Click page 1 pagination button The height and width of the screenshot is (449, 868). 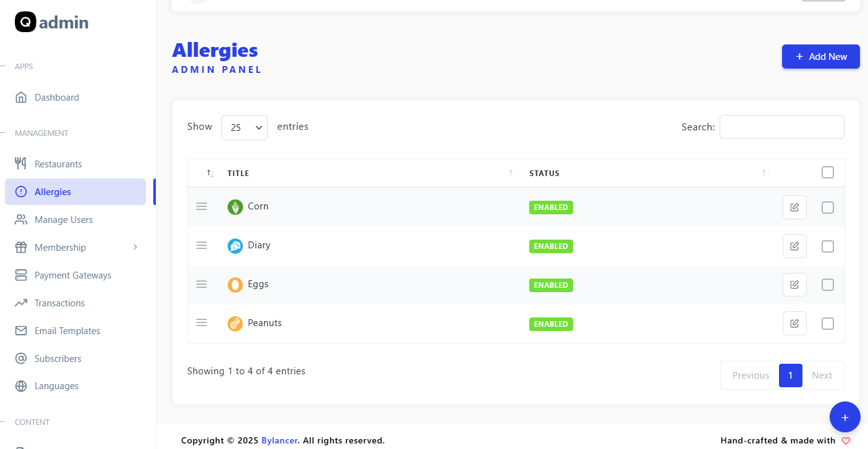coord(790,376)
